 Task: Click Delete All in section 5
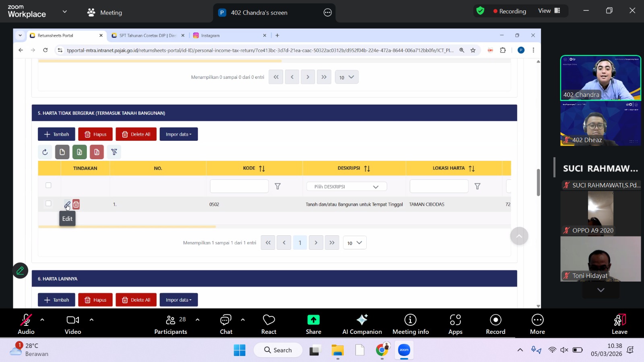coord(136,134)
